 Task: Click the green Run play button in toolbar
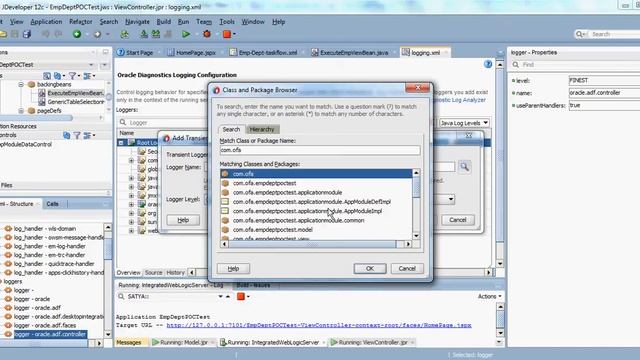(x=186, y=34)
